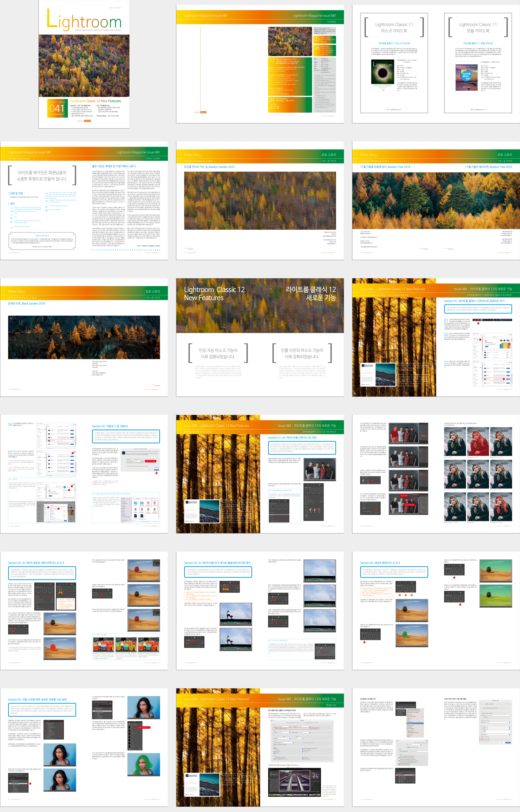This screenshot has height=812, width=520.
Task: Click the 'l 단체 및 모임' section label
Action: [15, 193]
